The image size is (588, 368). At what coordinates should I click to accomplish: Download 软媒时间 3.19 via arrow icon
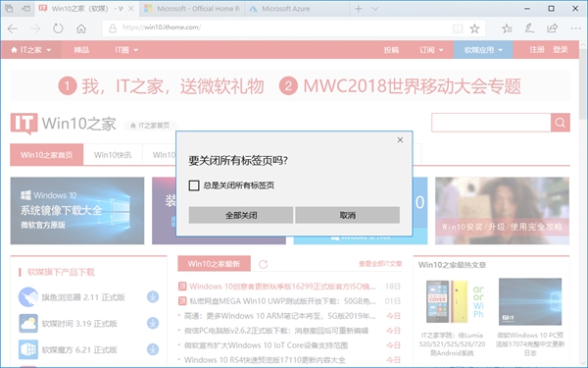[x=153, y=323]
